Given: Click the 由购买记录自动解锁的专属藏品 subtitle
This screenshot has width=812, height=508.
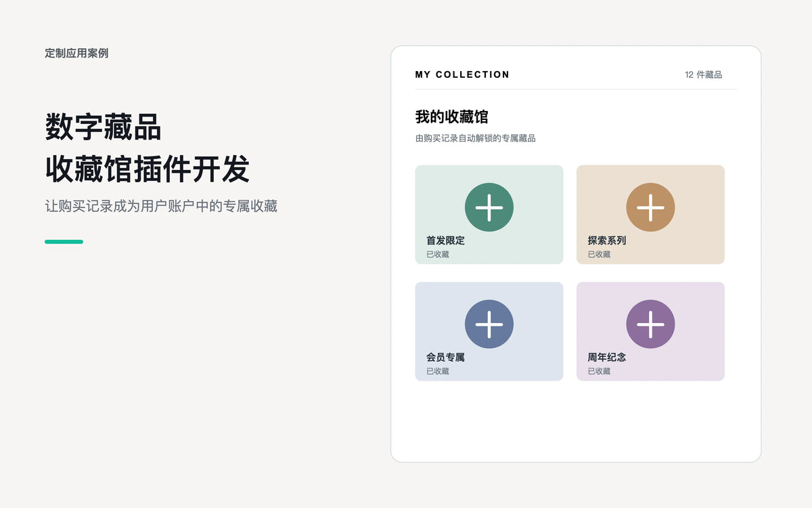Looking at the screenshot, I should pos(476,138).
